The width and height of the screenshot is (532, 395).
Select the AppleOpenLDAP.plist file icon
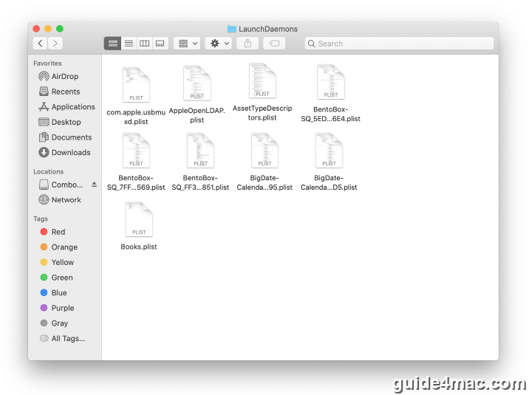[197, 83]
